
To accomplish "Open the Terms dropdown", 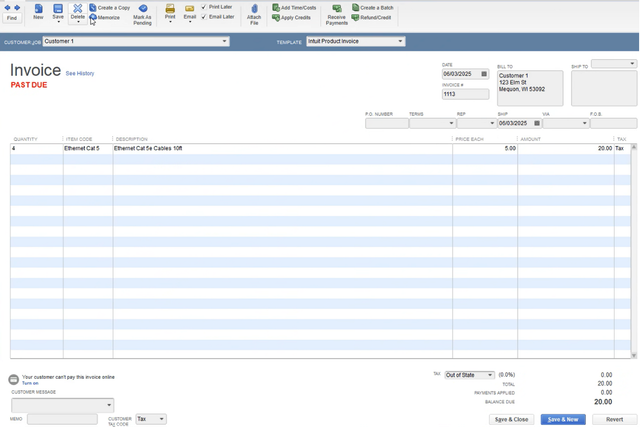I will (451, 123).
